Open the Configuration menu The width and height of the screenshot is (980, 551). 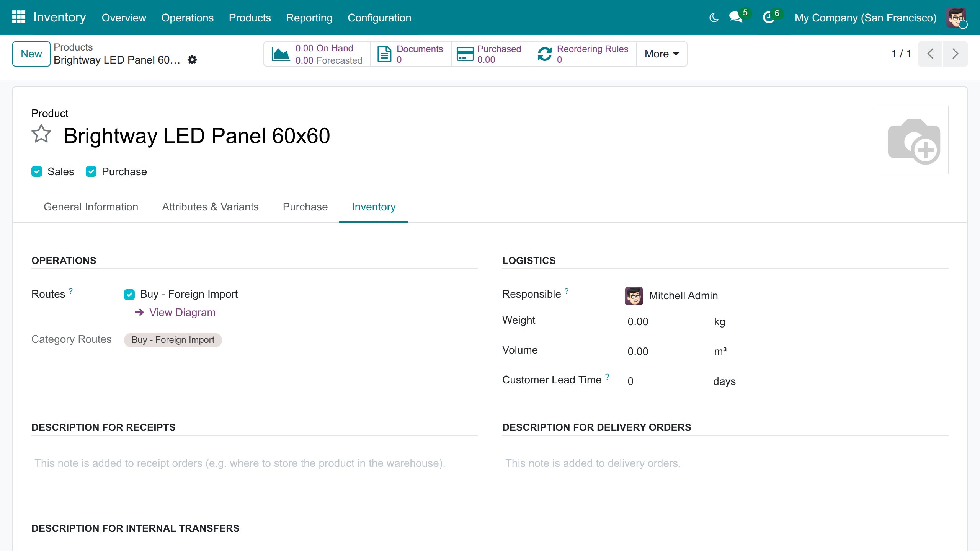click(379, 18)
